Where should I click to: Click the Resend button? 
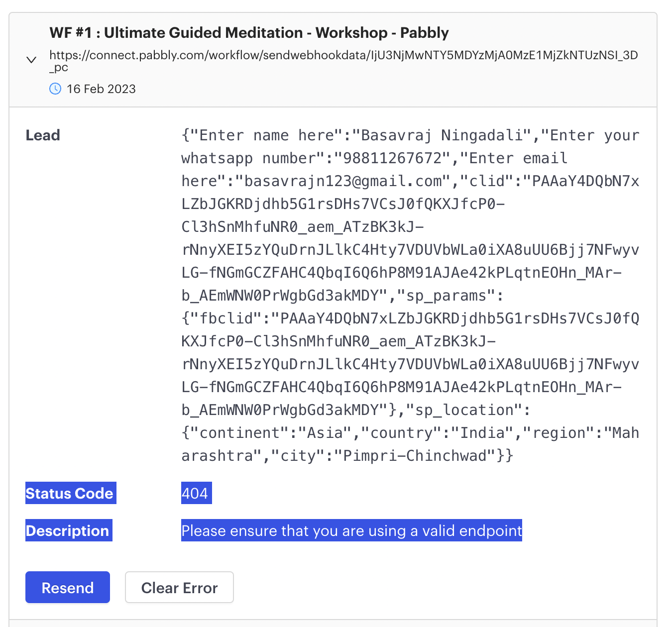tap(68, 587)
